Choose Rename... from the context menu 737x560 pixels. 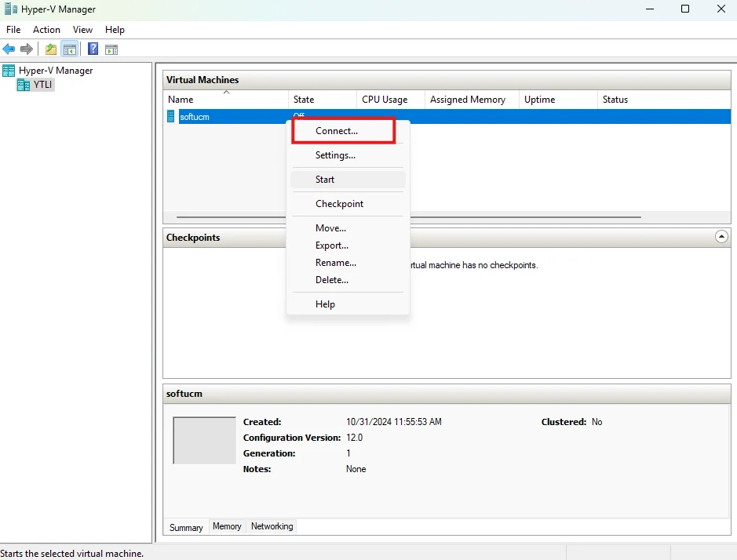(348, 263)
